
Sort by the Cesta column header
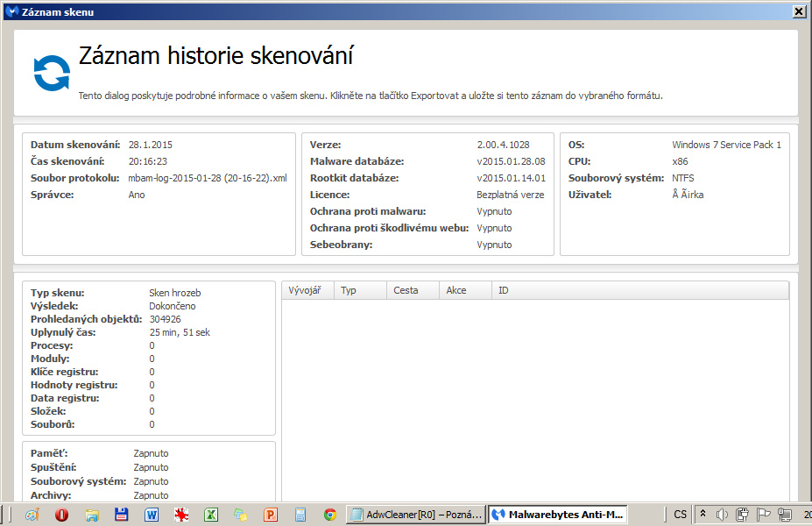click(x=413, y=290)
